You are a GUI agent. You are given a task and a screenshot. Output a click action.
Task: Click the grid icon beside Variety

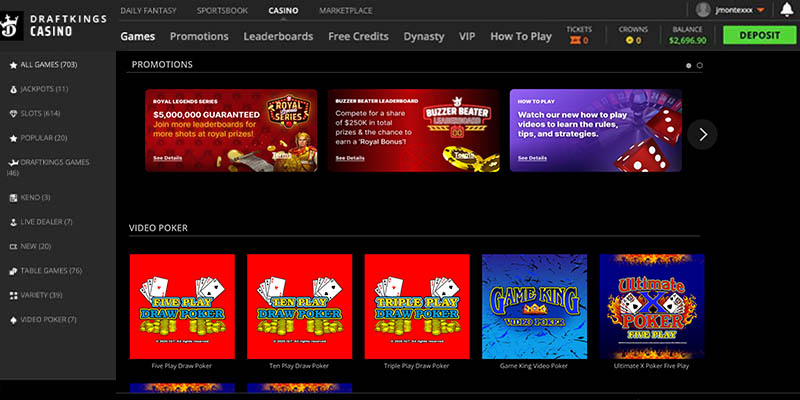pos(13,295)
